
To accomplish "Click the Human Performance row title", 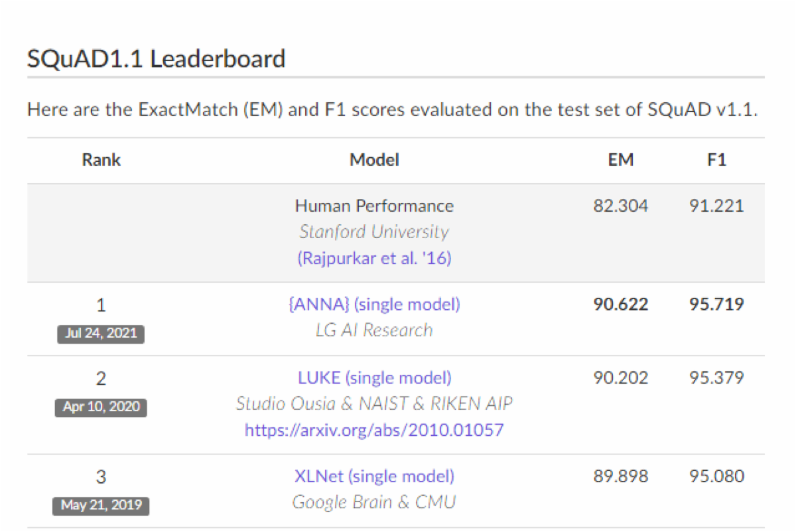I will (374, 206).
